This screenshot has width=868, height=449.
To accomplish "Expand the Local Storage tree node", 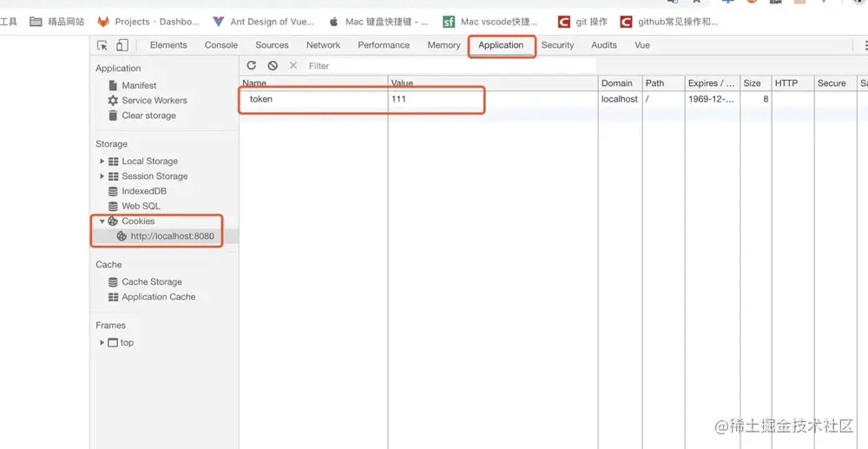I will (x=102, y=162).
